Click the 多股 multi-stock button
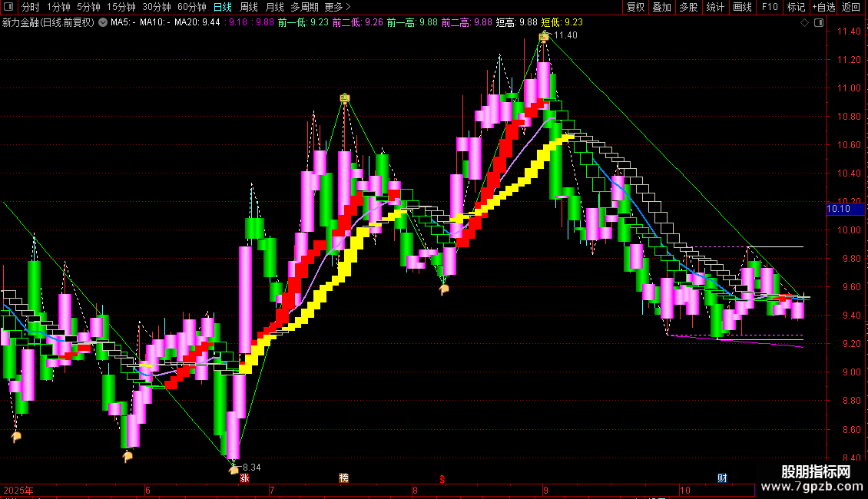 [x=688, y=7]
